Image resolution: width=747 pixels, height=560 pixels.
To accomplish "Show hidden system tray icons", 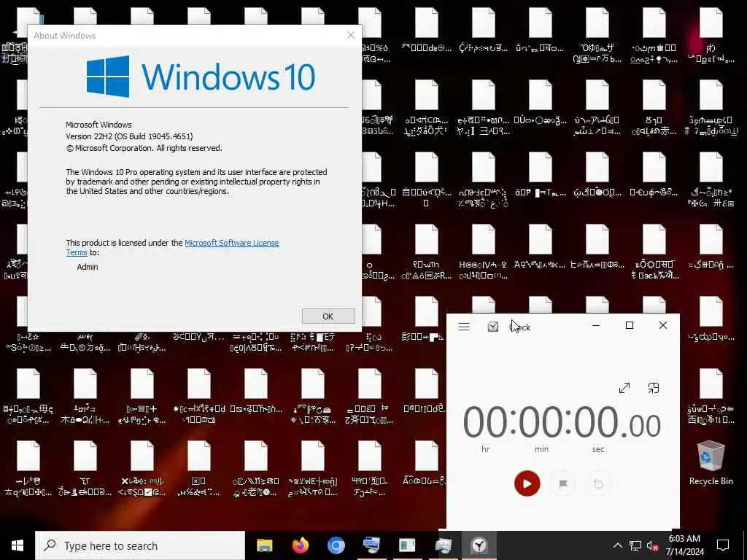I will point(617,545).
